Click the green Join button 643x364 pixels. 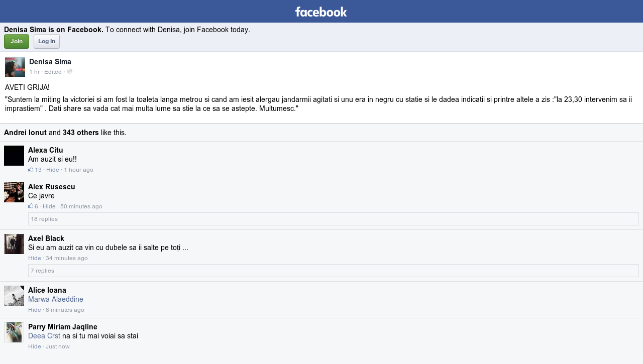(x=17, y=41)
